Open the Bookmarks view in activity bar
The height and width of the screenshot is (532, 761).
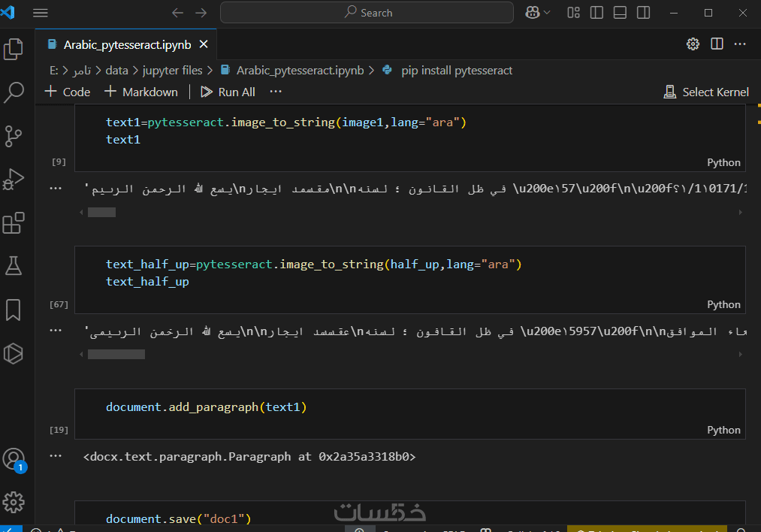[14, 310]
